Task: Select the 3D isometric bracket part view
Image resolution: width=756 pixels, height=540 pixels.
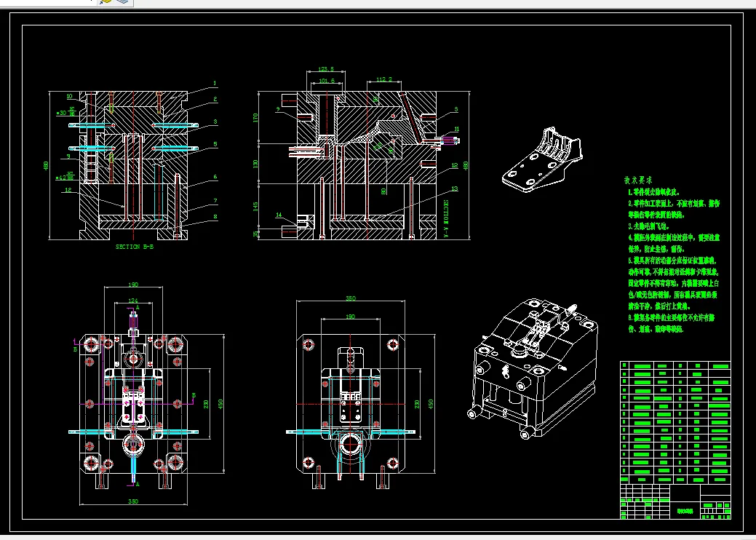Action: (x=542, y=159)
